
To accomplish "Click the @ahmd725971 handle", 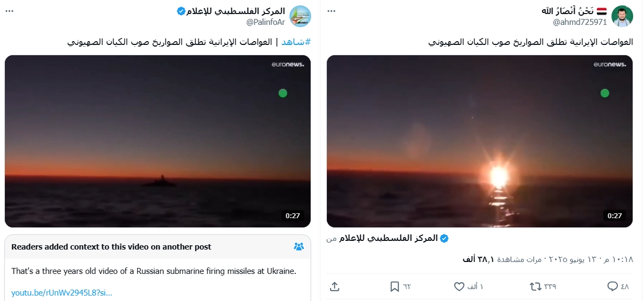I will click(580, 22).
